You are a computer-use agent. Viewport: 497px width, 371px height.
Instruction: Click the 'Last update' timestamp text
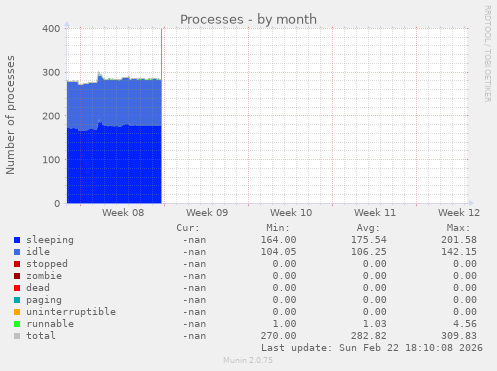[x=372, y=348]
